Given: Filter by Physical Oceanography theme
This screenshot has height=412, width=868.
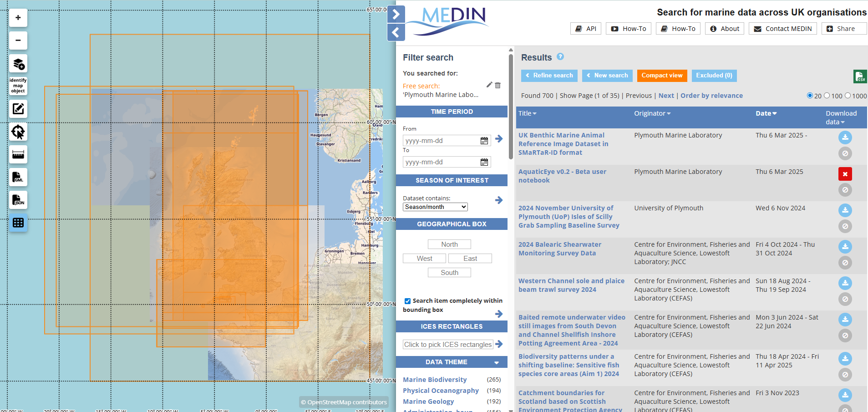Looking at the screenshot, I should (441, 391).
